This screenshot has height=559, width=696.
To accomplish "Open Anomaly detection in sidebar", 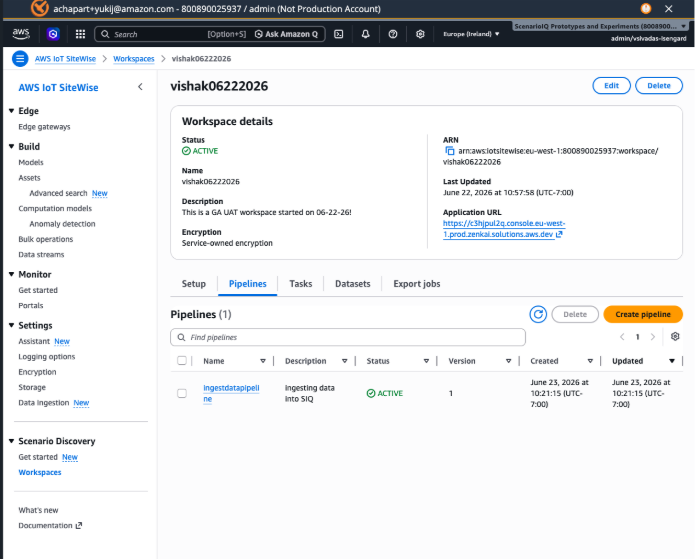I will coord(62,224).
